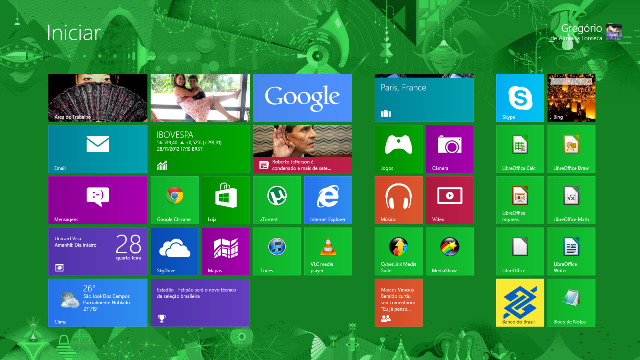Click the user profile picture
Viewport: 640px width, 360px height.
614,32
